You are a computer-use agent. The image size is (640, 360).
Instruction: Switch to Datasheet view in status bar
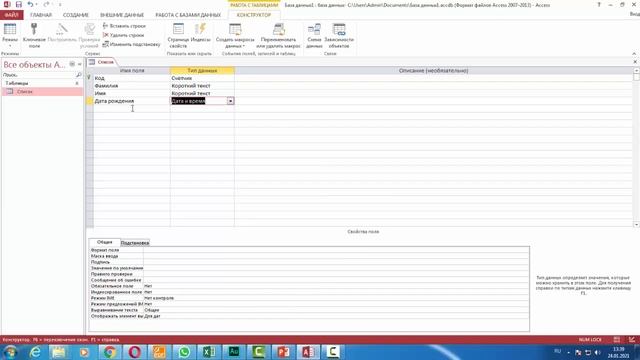pos(617,340)
